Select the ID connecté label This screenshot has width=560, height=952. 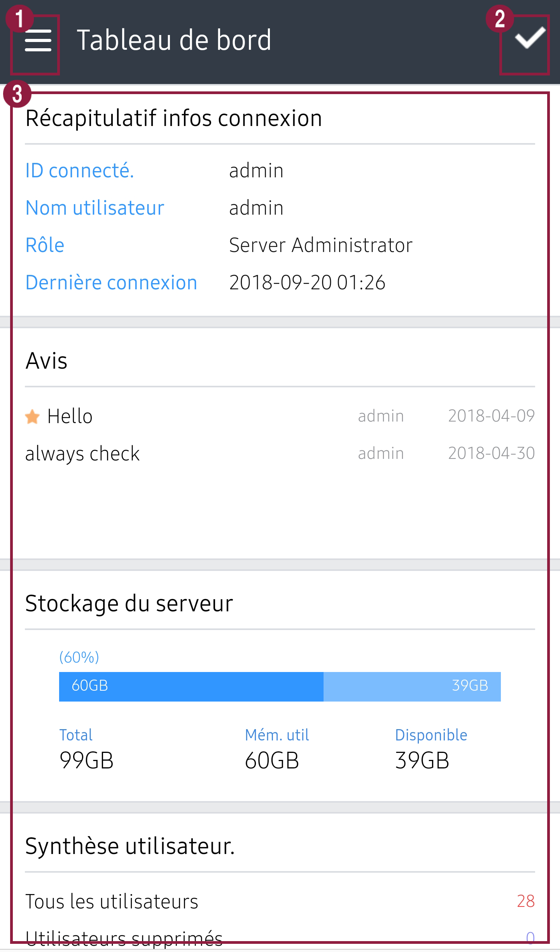pyautogui.click(x=80, y=171)
